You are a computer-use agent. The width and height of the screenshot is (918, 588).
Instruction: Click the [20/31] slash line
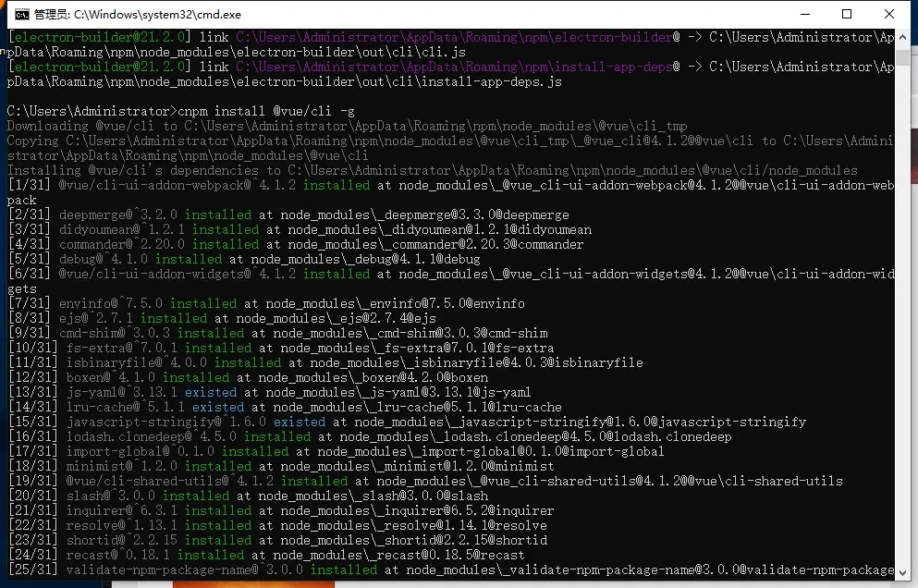(248, 496)
